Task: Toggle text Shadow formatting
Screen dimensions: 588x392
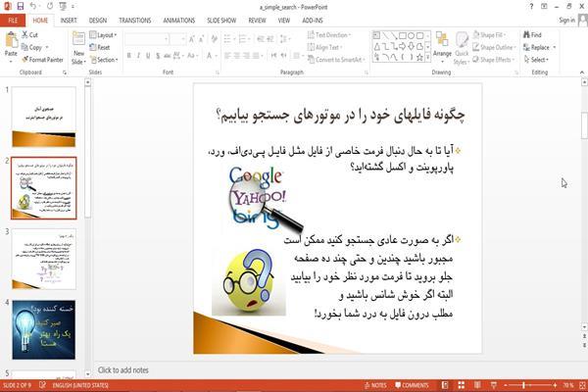Action: [x=158, y=56]
